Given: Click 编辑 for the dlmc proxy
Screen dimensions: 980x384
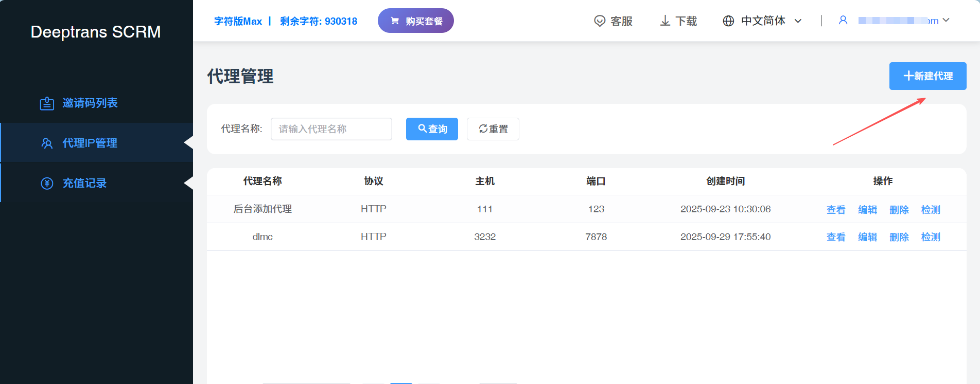Looking at the screenshot, I should click(867, 237).
